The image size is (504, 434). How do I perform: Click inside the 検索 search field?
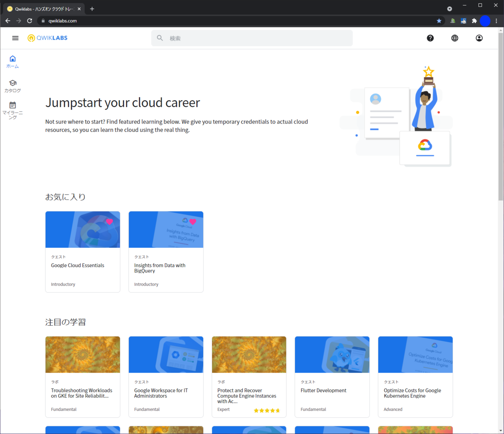coord(252,38)
